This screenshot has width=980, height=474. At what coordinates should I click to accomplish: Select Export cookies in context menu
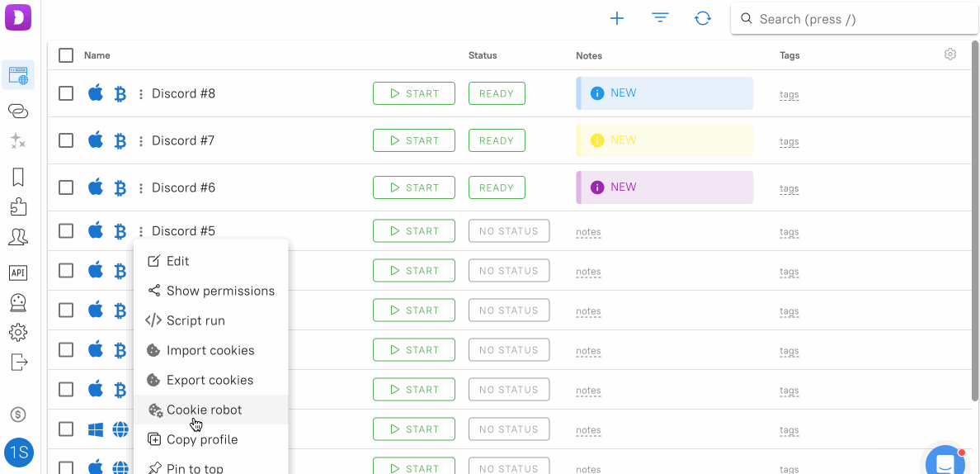(x=210, y=380)
